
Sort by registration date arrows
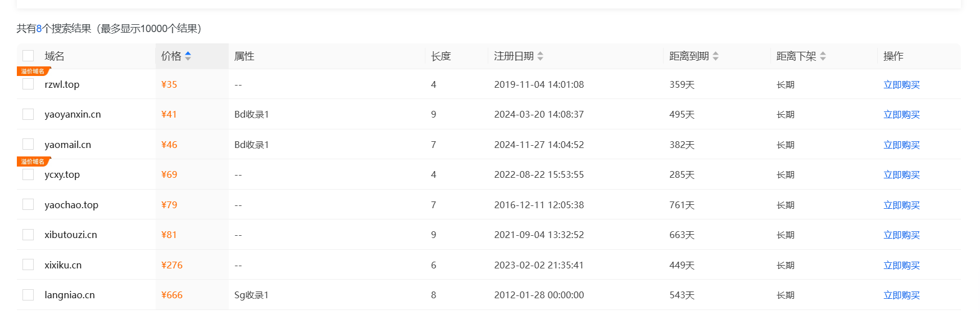point(540,56)
